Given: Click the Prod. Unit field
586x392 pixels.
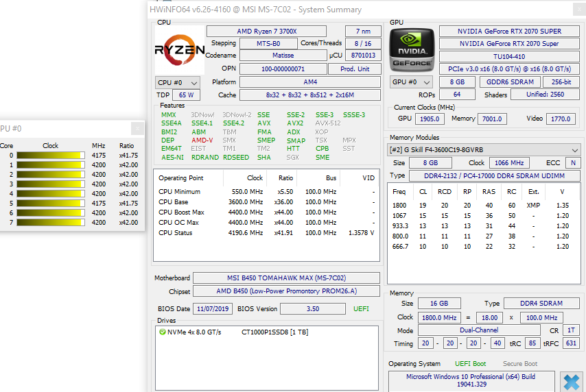Looking at the screenshot, I should click(355, 69).
